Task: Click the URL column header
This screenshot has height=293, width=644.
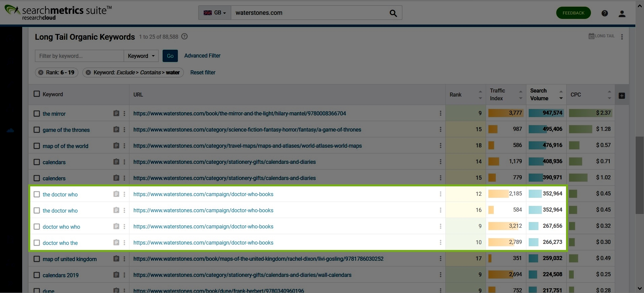Action: point(138,95)
